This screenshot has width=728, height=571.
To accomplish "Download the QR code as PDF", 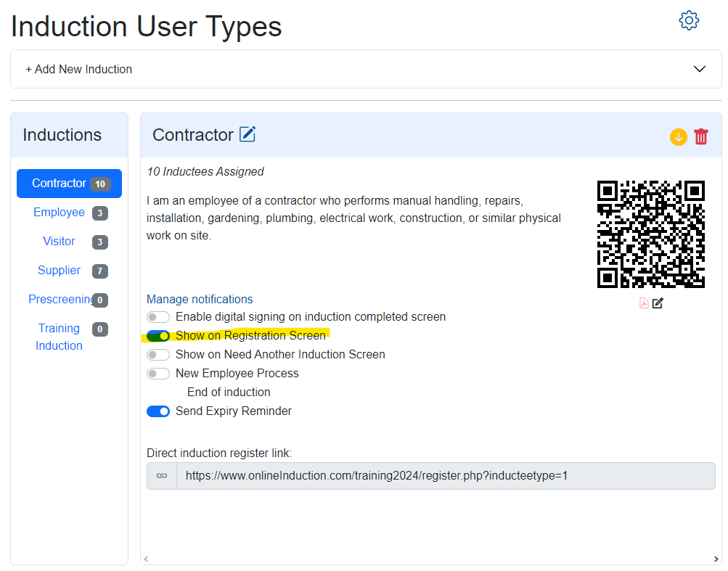I will (644, 303).
